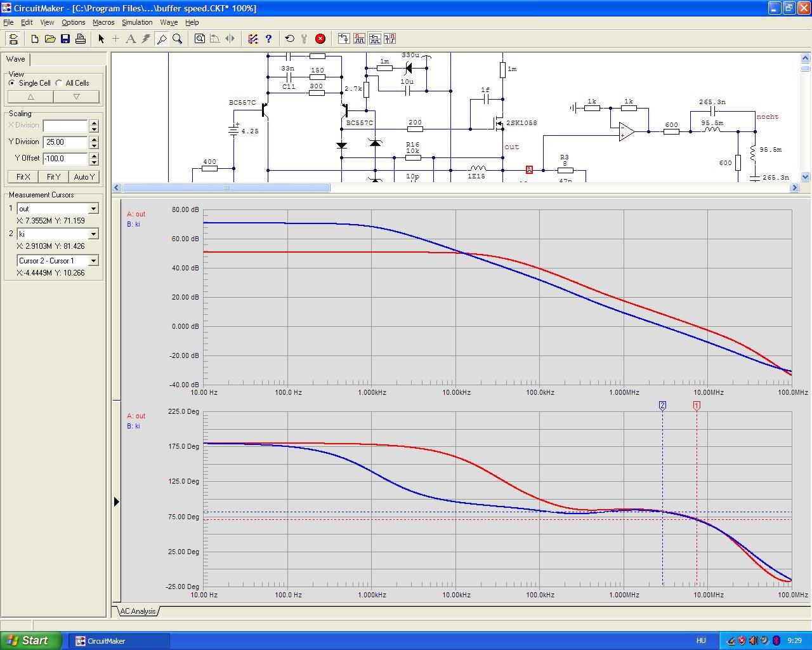Click the Print toolbar icon
The width and height of the screenshot is (812, 650).
(81, 39)
